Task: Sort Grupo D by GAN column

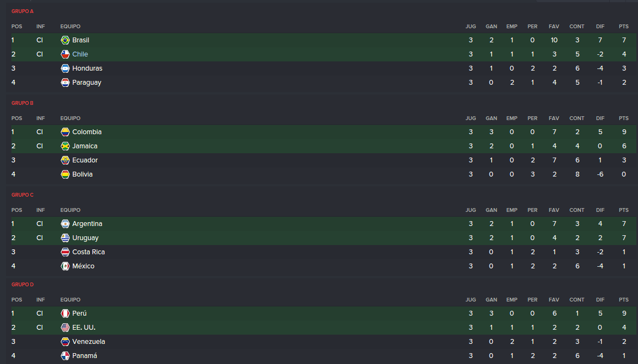Action: [x=491, y=300]
